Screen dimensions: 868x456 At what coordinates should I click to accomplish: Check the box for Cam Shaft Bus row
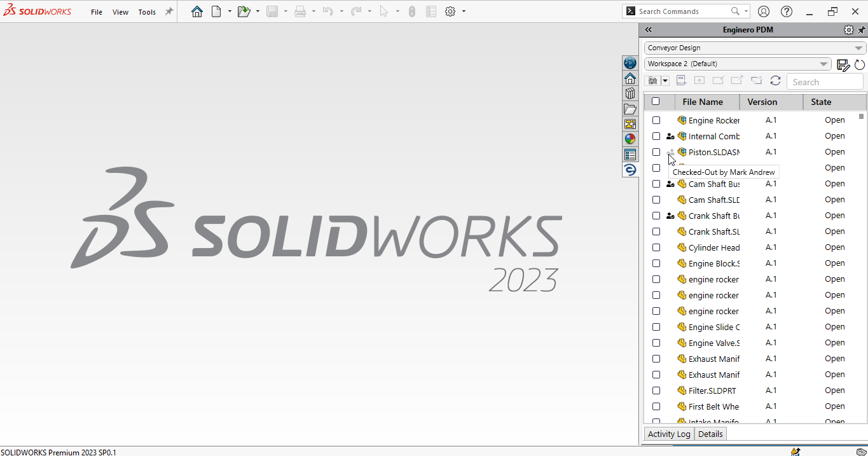pyautogui.click(x=656, y=184)
